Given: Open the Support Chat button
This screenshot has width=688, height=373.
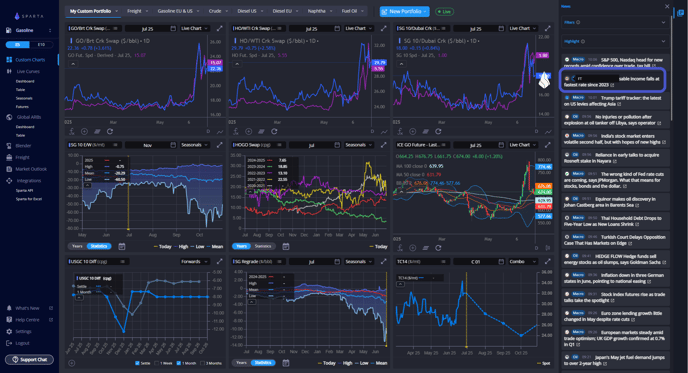Looking at the screenshot, I should 29,359.
